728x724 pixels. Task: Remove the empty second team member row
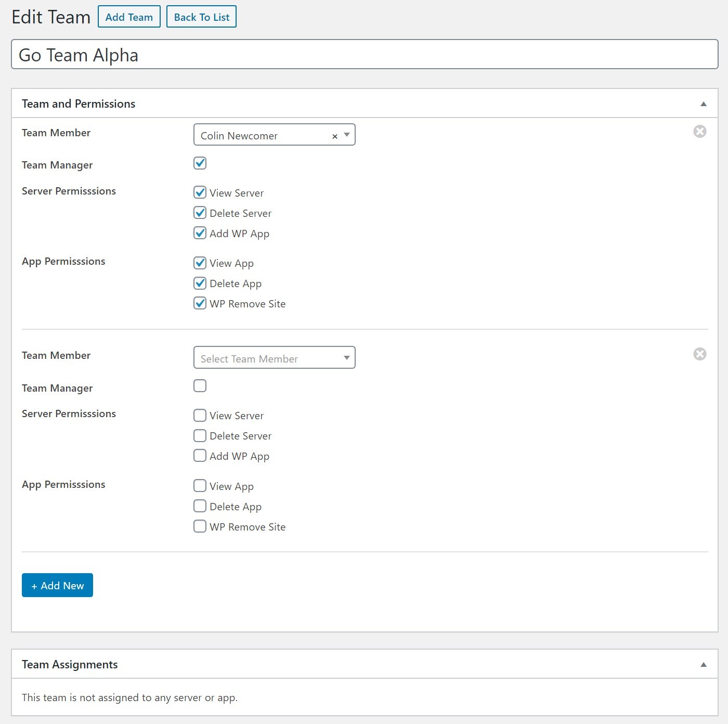[700, 354]
